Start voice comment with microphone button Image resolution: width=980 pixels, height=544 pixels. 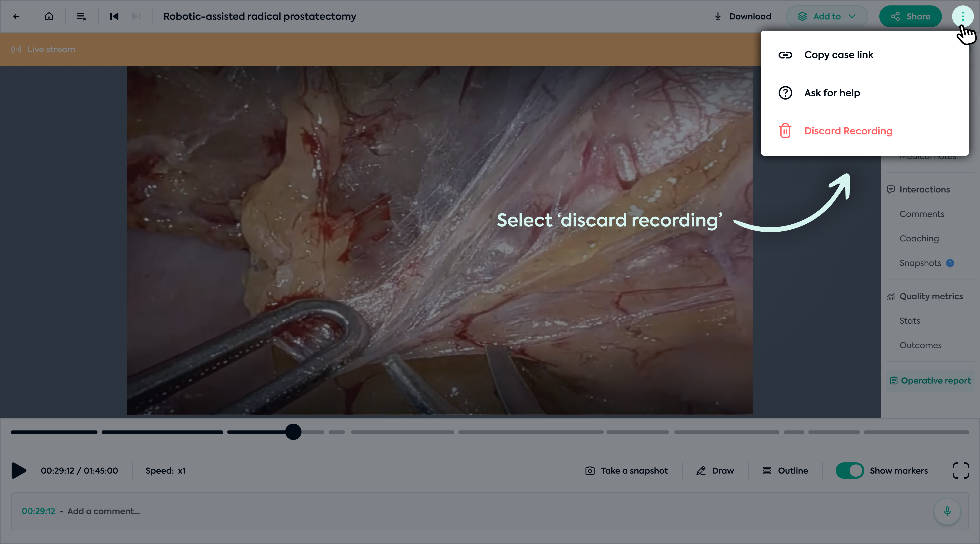(947, 511)
